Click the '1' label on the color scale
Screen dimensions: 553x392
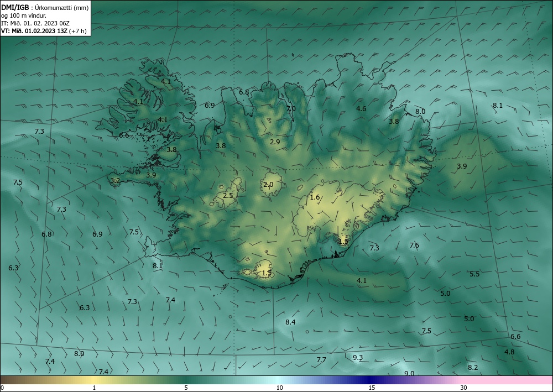point(94,388)
